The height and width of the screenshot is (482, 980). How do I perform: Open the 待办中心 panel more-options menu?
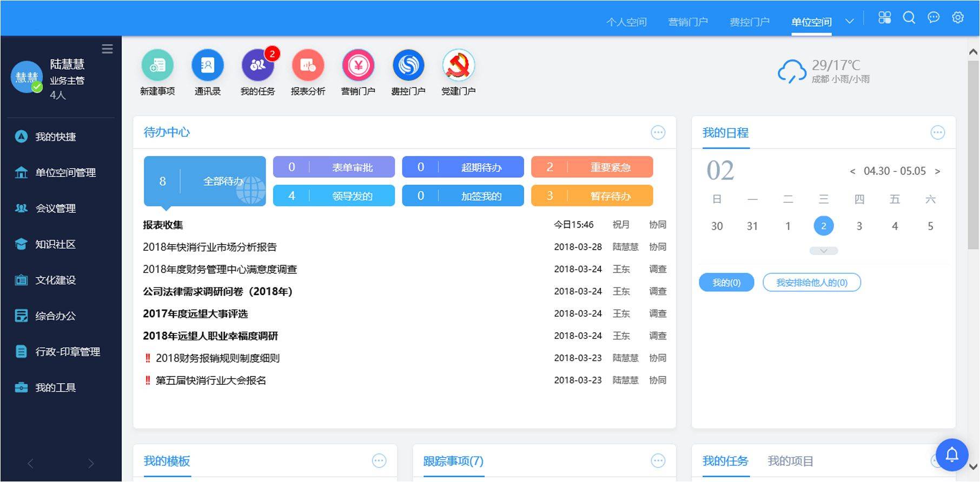pos(658,132)
